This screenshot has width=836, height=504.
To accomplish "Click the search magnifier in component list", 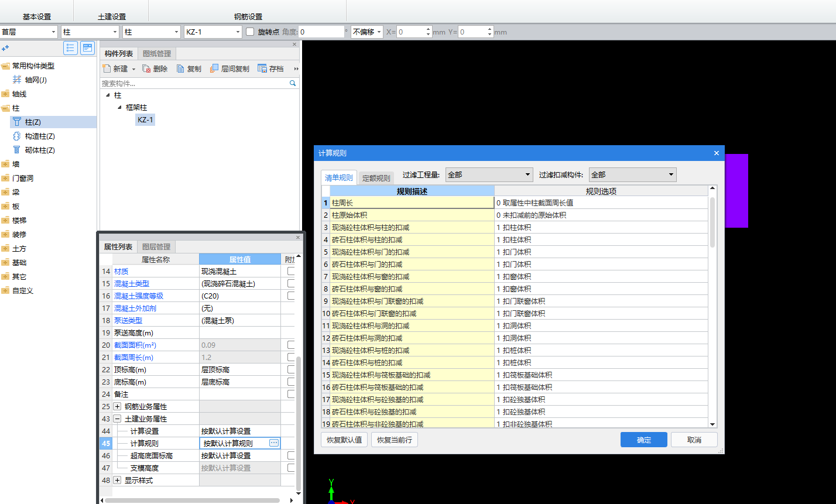I will (293, 84).
